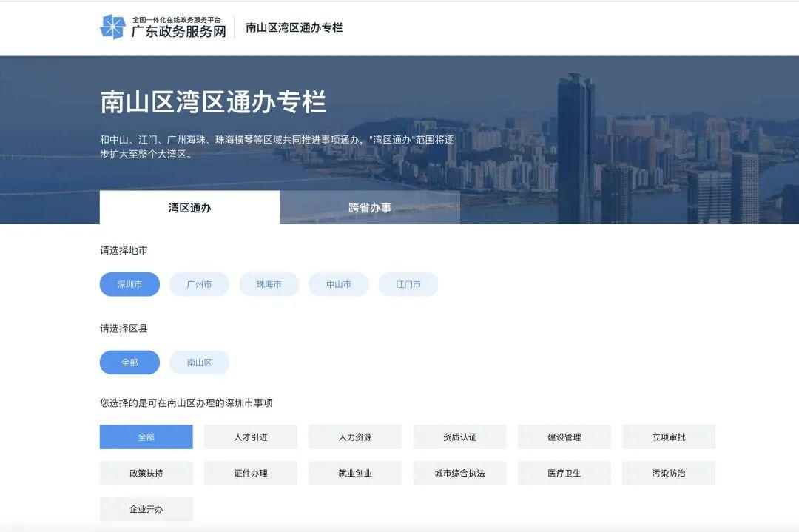Show 医疗卫生 service items
799x532 pixels.
pyautogui.click(x=564, y=473)
